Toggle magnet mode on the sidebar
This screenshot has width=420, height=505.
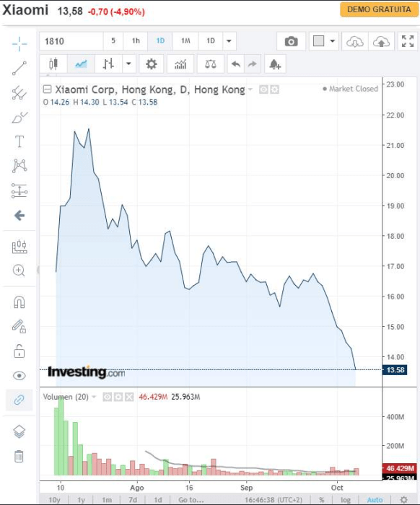19,302
